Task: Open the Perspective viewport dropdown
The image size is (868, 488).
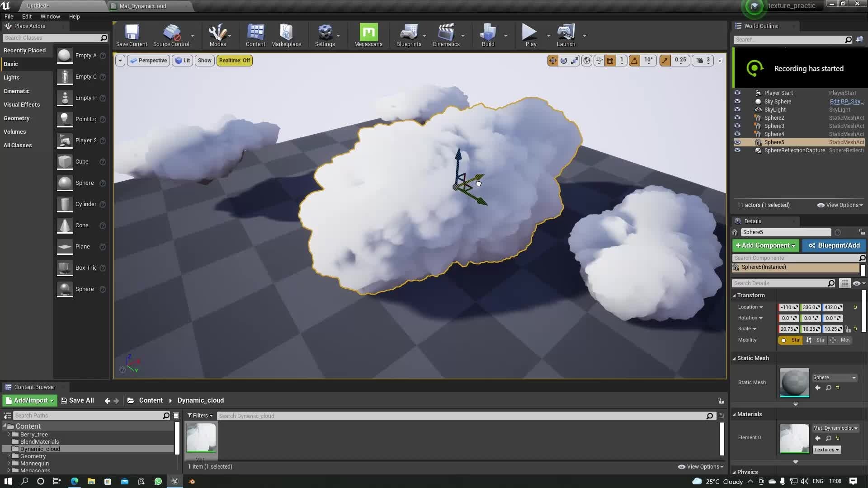Action: pyautogui.click(x=148, y=60)
